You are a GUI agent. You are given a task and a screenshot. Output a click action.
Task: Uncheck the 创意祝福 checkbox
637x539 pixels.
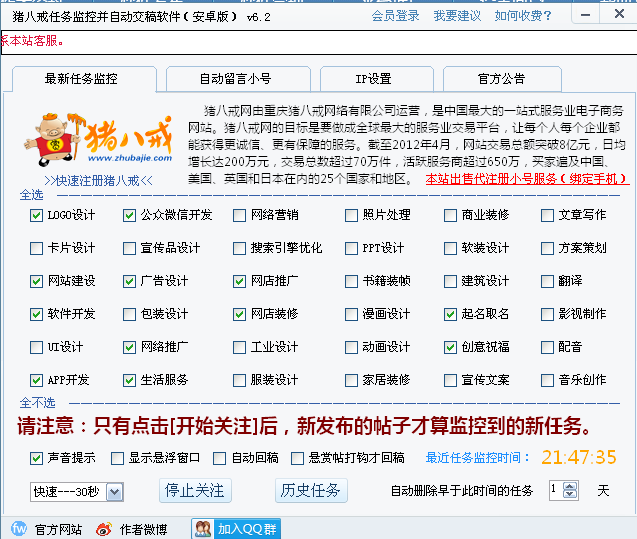(450, 347)
